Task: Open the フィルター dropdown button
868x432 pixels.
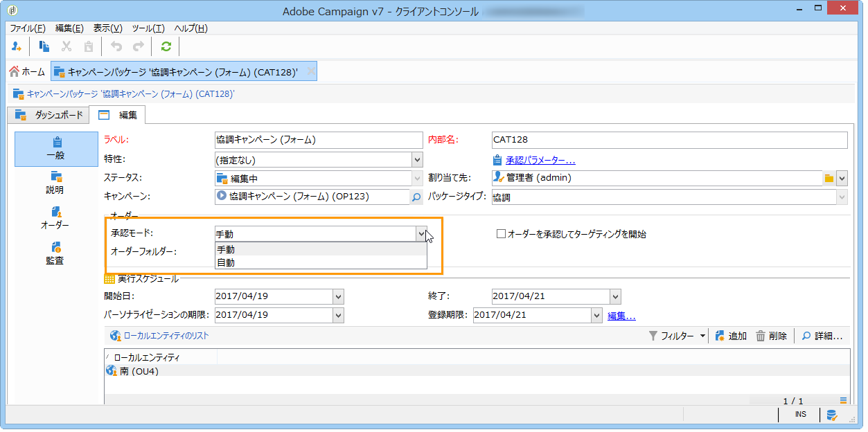Action: [x=677, y=336]
